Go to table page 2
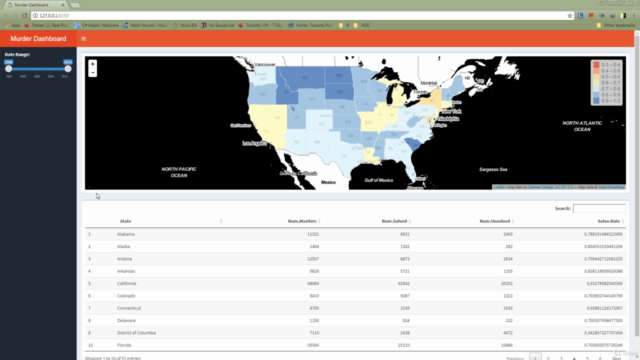 tap(548, 358)
